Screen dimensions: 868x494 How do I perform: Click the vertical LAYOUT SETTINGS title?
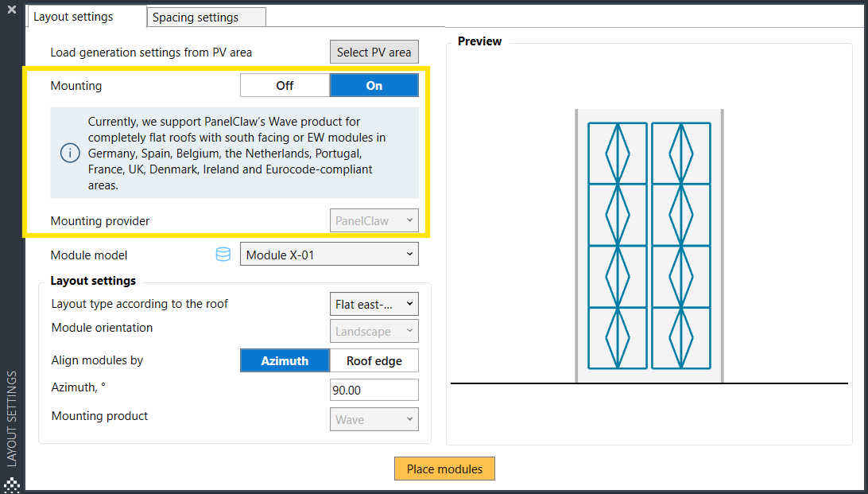point(12,418)
